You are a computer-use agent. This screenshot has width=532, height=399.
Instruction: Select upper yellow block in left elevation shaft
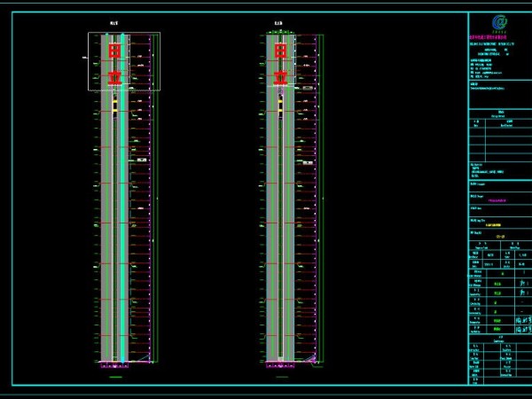point(114,102)
